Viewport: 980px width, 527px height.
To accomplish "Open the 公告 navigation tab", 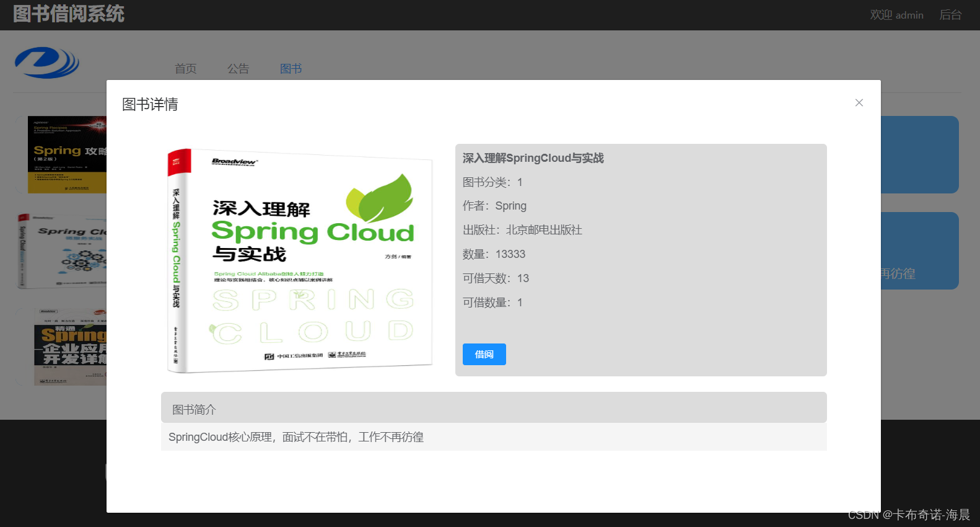I will coord(238,69).
